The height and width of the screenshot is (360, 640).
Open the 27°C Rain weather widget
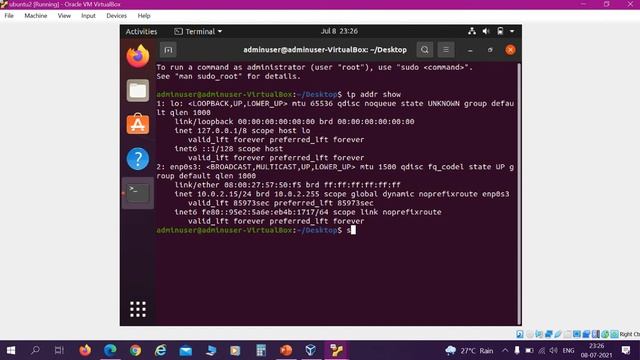tap(469, 351)
